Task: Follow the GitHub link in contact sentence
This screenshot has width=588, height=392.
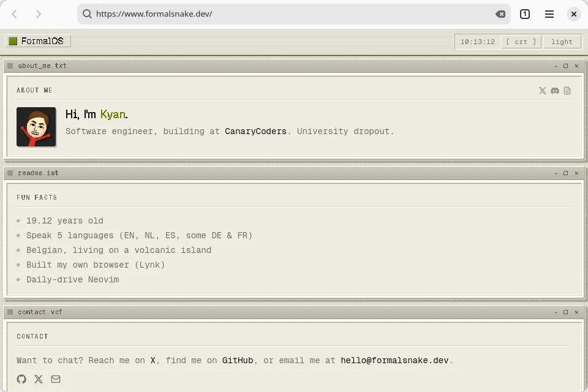Action: (x=238, y=361)
